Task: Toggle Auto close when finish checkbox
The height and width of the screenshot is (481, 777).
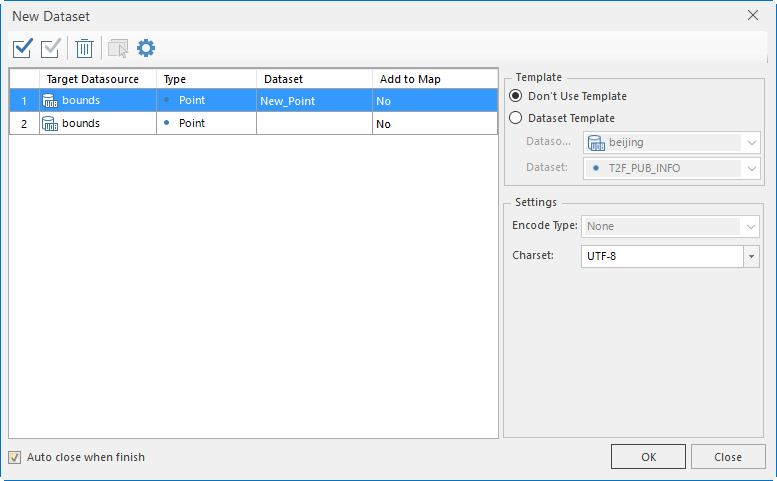Action: coord(15,457)
